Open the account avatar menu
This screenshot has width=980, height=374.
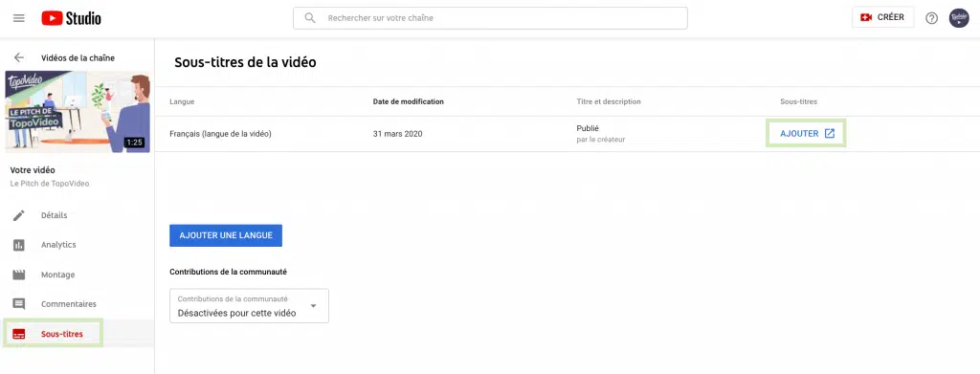(x=959, y=18)
